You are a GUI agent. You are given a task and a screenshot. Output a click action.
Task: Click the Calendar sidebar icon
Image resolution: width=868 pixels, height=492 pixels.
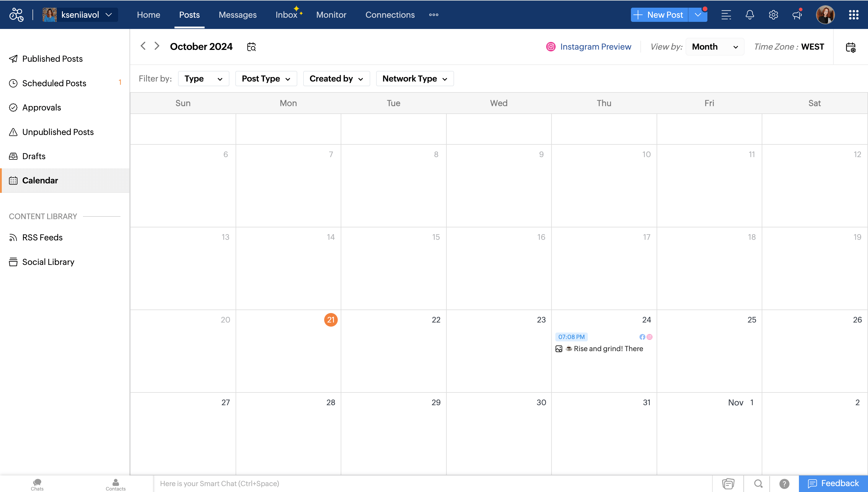click(x=13, y=180)
